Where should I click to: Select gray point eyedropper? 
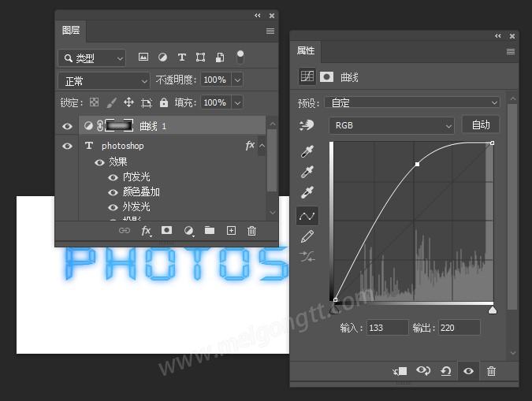(307, 172)
